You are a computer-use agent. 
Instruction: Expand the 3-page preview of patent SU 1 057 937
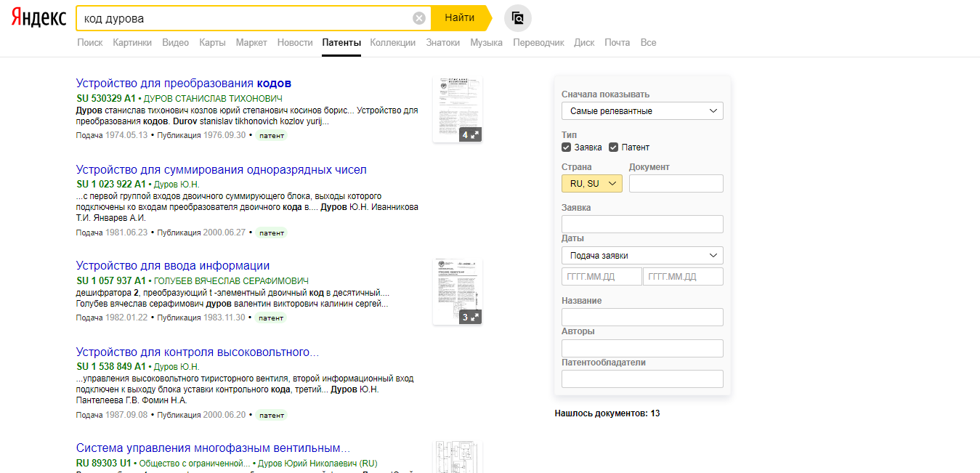(x=470, y=317)
